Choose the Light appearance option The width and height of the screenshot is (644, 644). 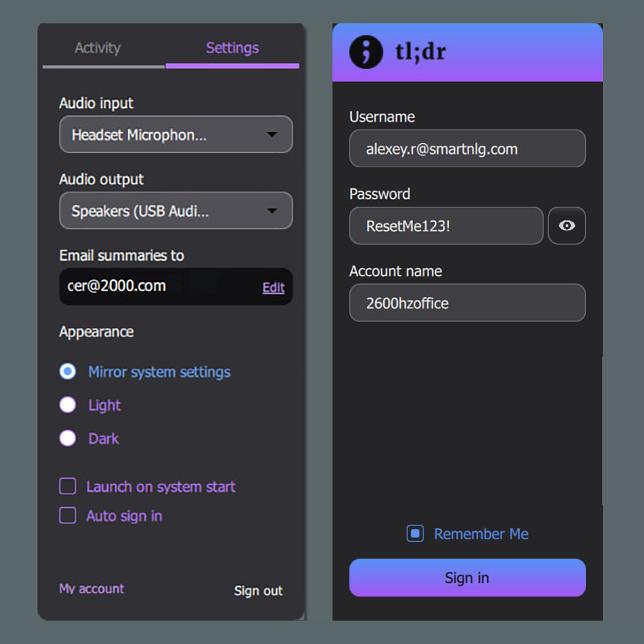(68, 405)
